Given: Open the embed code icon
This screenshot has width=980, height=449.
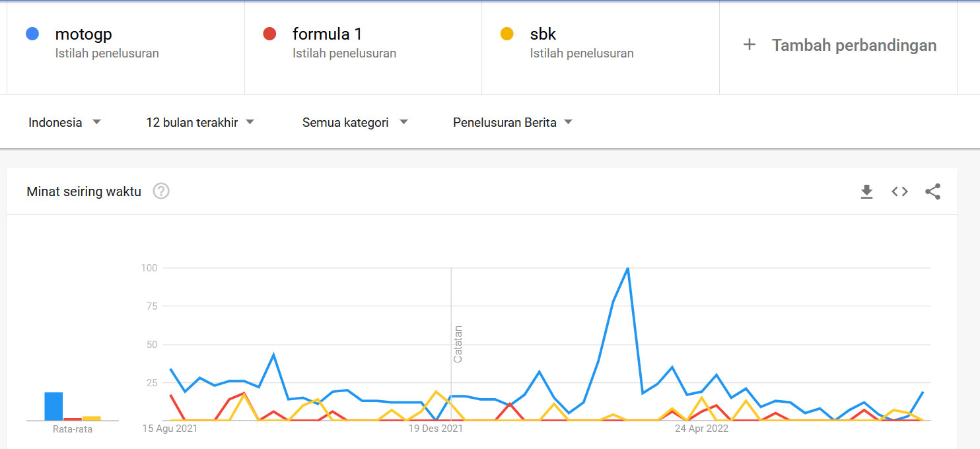Looking at the screenshot, I should tap(899, 191).
